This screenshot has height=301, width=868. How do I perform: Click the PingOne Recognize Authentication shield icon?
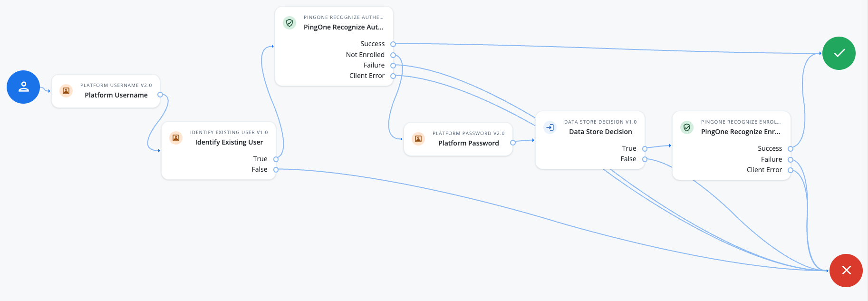click(289, 23)
